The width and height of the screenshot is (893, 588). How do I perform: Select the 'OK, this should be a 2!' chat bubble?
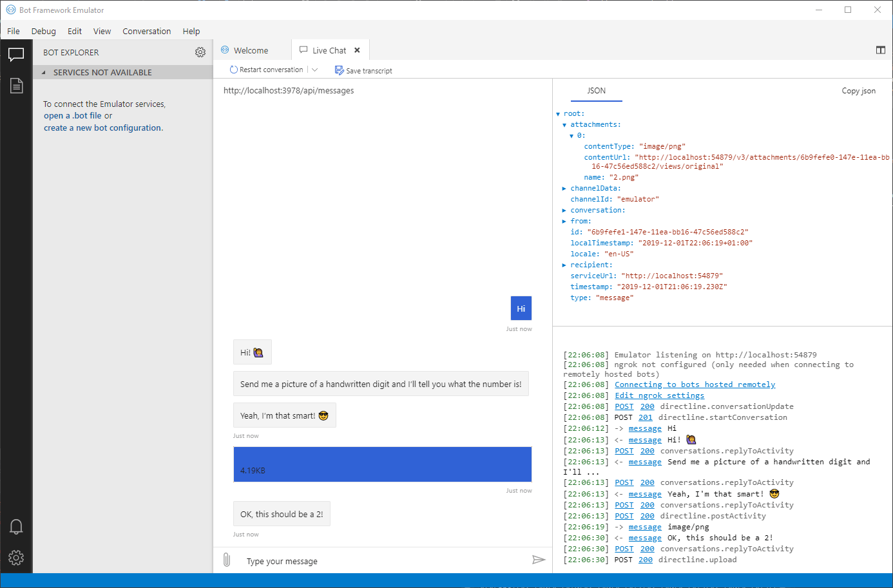(x=282, y=514)
